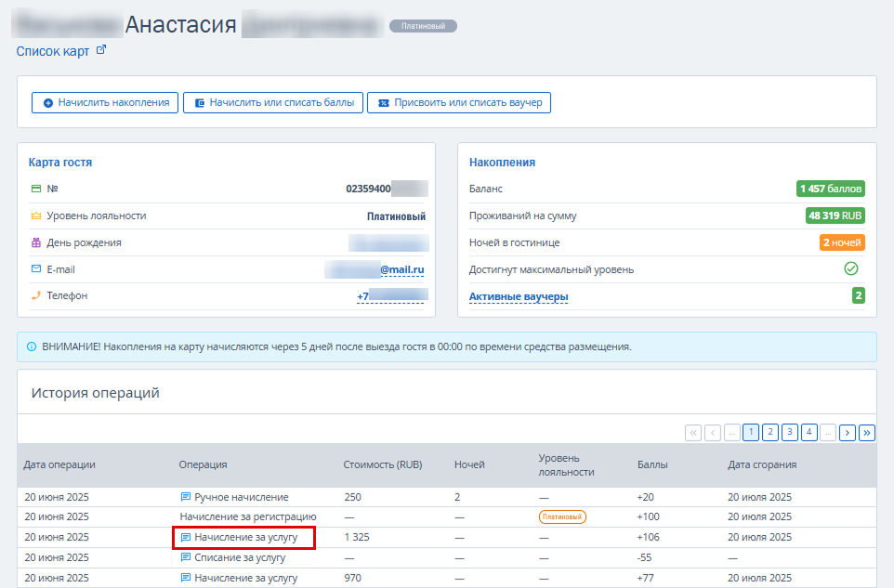Viewport: 894px width, 588px height.
Task: Click comment icon beside Списание за услугу
Action: [185, 557]
